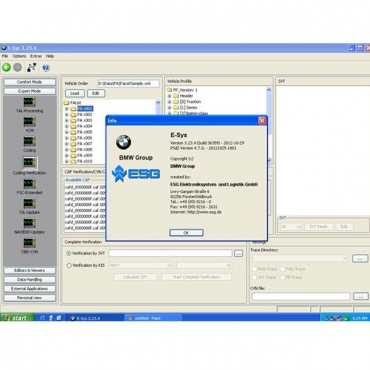Click the Verification by SVT text field
Image resolution: width=370 pixels, height=370 pixels.
(170, 253)
